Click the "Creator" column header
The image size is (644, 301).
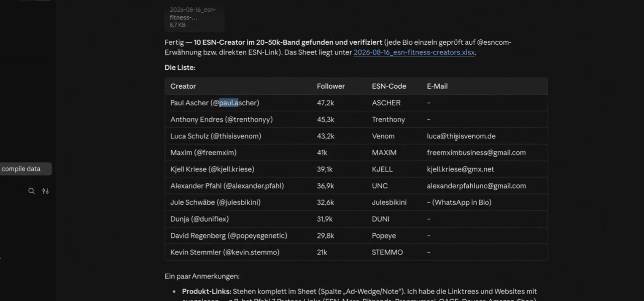tap(183, 86)
